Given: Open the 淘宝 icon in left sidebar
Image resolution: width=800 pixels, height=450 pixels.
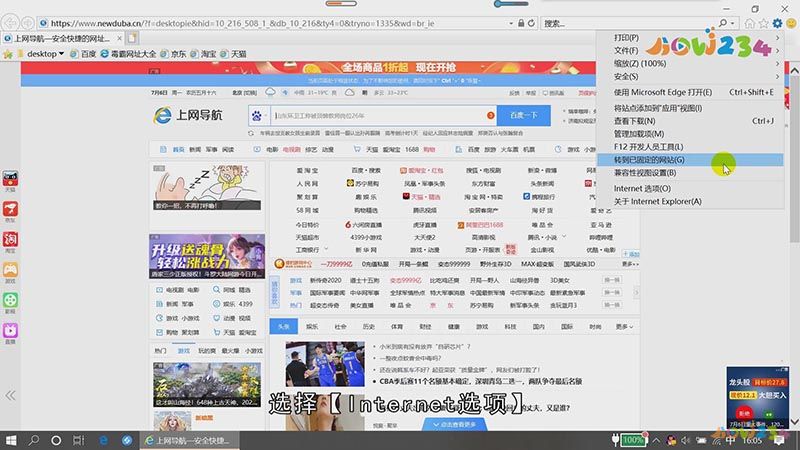Looking at the screenshot, I should [10, 239].
